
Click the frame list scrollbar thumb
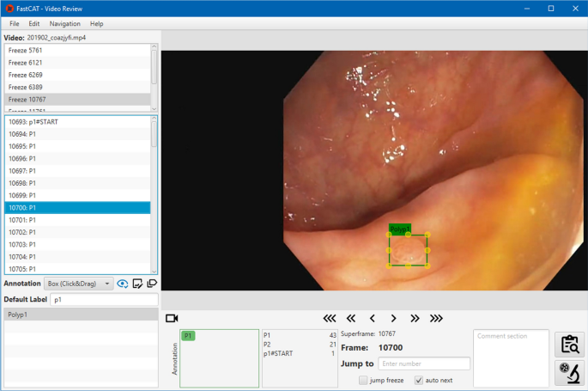pyautogui.click(x=154, y=134)
